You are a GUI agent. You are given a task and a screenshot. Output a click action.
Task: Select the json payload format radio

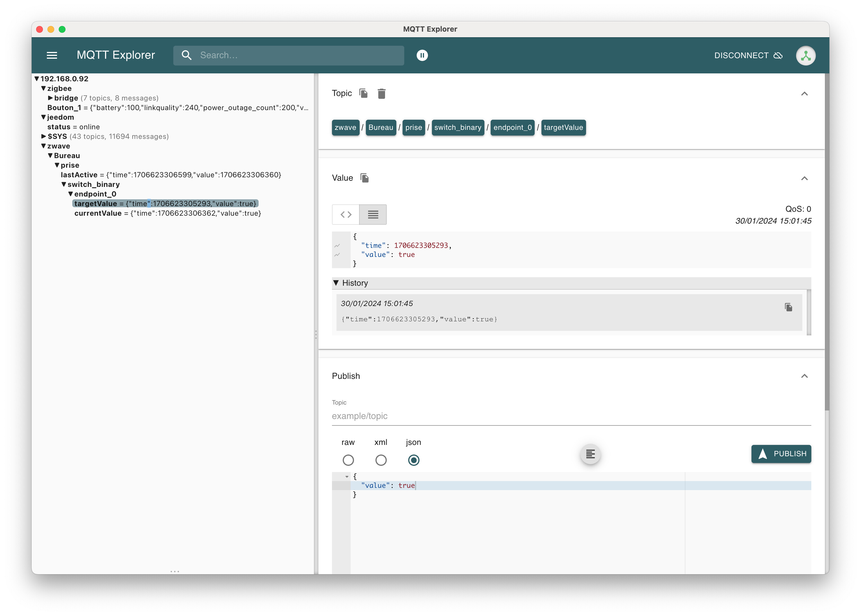point(414,460)
